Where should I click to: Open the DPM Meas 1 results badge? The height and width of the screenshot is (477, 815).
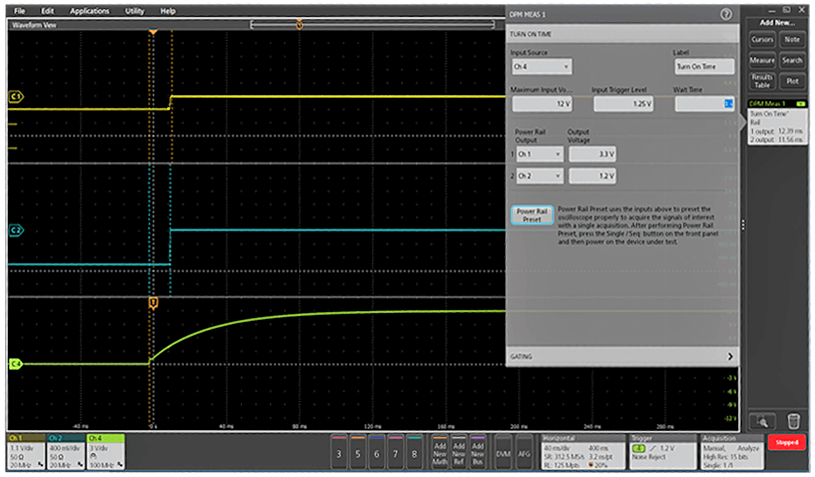point(778,122)
